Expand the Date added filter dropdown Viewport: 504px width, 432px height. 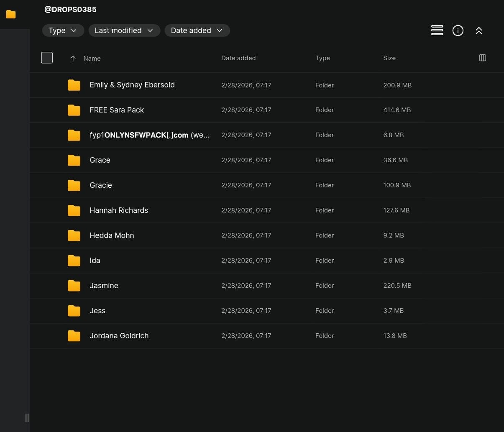tap(197, 31)
